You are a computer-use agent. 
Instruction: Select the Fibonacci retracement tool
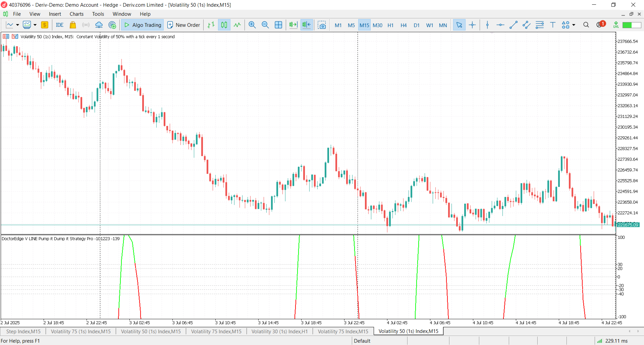(x=540, y=25)
